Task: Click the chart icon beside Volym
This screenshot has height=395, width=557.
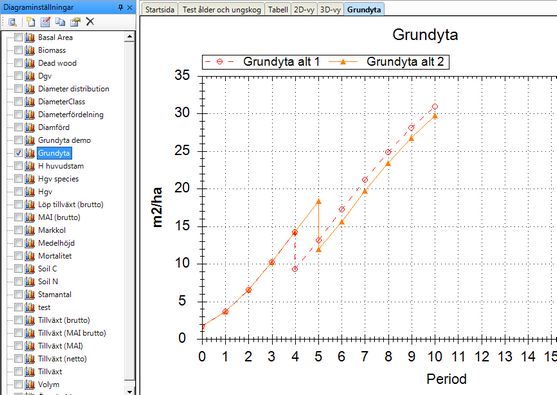Action: [x=30, y=384]
